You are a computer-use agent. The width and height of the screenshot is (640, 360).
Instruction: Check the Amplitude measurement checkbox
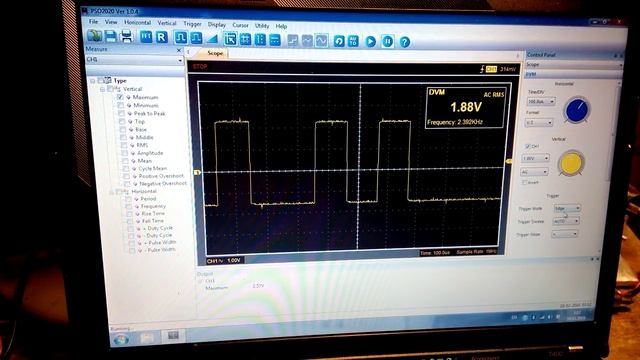[125, 153]
